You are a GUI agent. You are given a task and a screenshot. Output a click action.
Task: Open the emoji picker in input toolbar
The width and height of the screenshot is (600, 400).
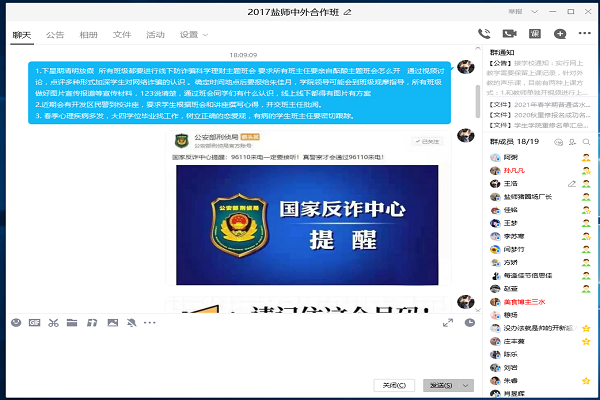15,322
